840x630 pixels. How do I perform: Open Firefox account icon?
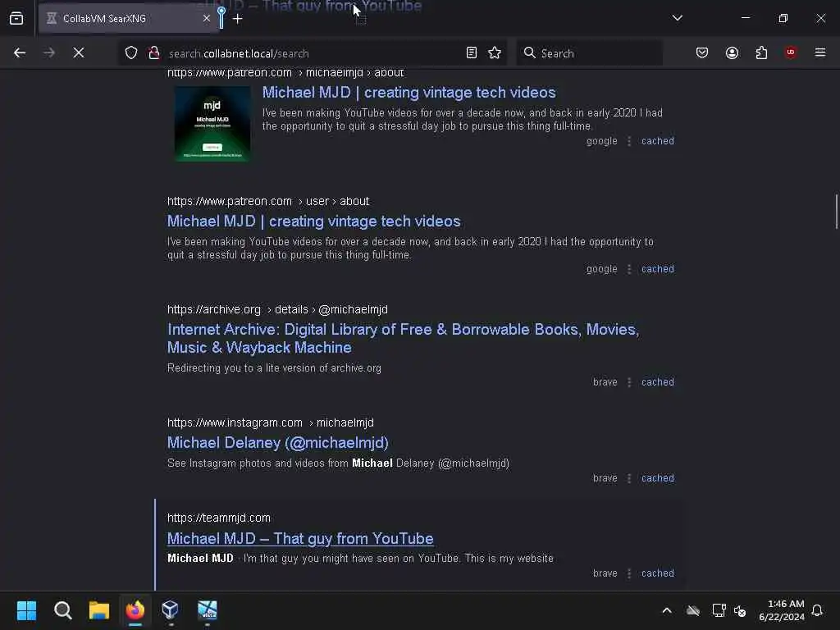click(x=732, y=53)
